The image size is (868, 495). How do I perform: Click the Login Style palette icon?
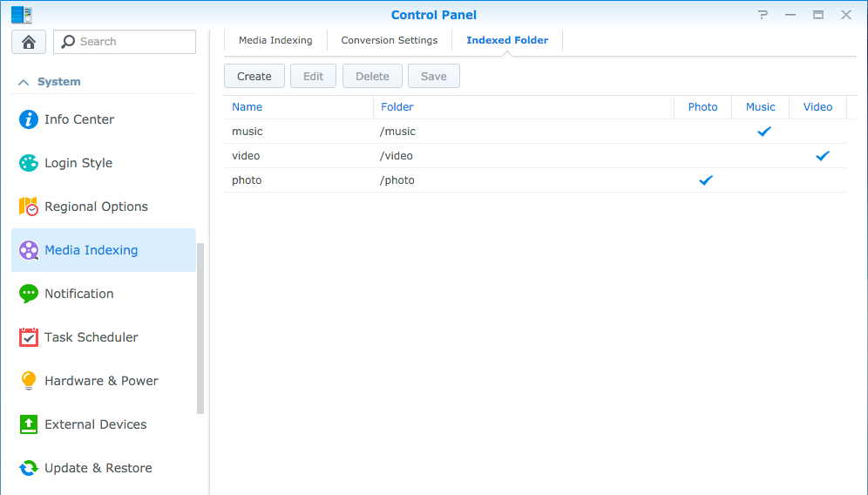coord(29,163)
